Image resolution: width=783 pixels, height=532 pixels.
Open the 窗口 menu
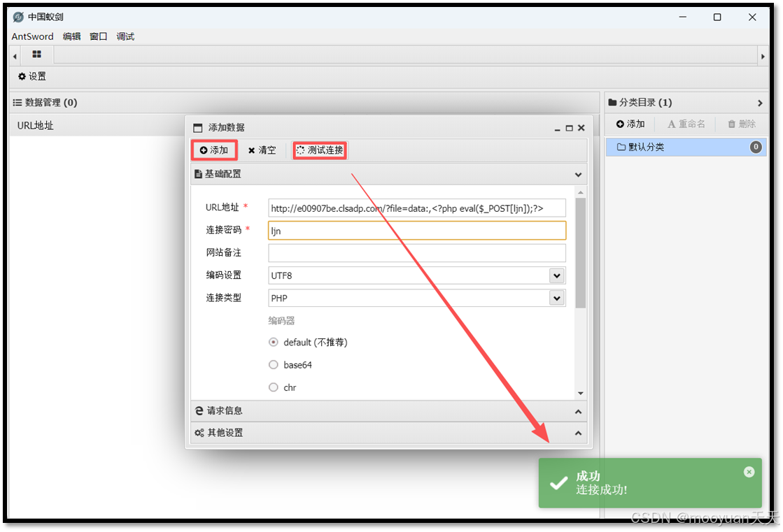tap(99, 36)
